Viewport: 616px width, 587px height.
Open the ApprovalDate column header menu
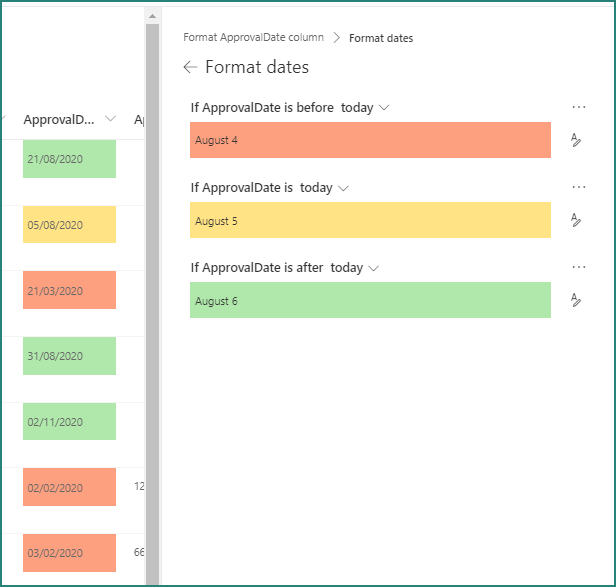110,120
